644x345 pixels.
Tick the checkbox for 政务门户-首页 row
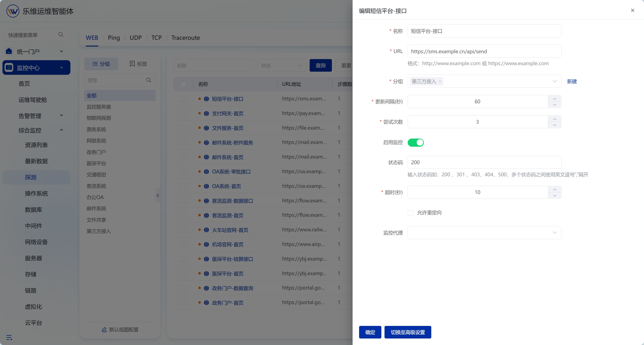183,303
